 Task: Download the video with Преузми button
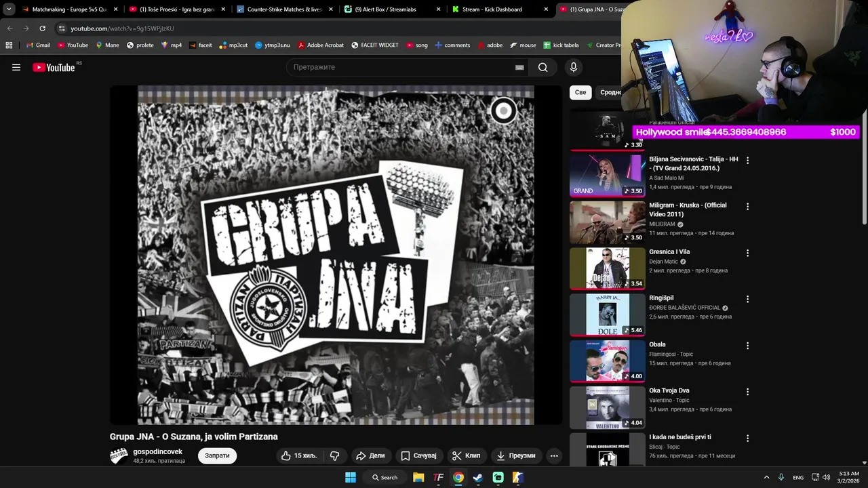(516, 455)
